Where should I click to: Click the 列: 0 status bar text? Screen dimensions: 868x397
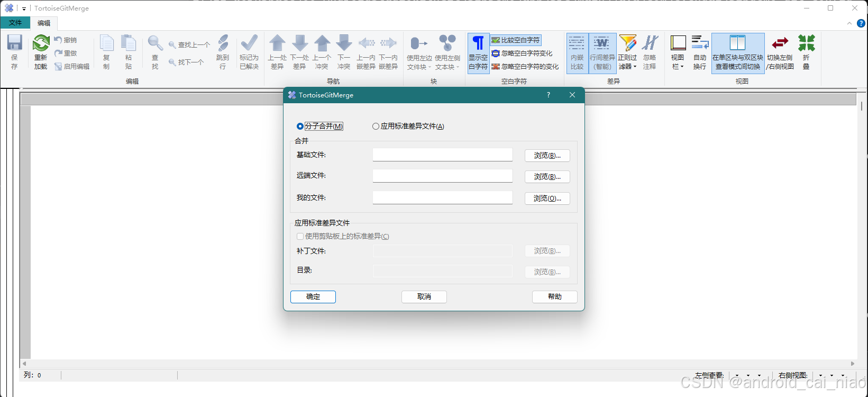[x=32, y=375]
